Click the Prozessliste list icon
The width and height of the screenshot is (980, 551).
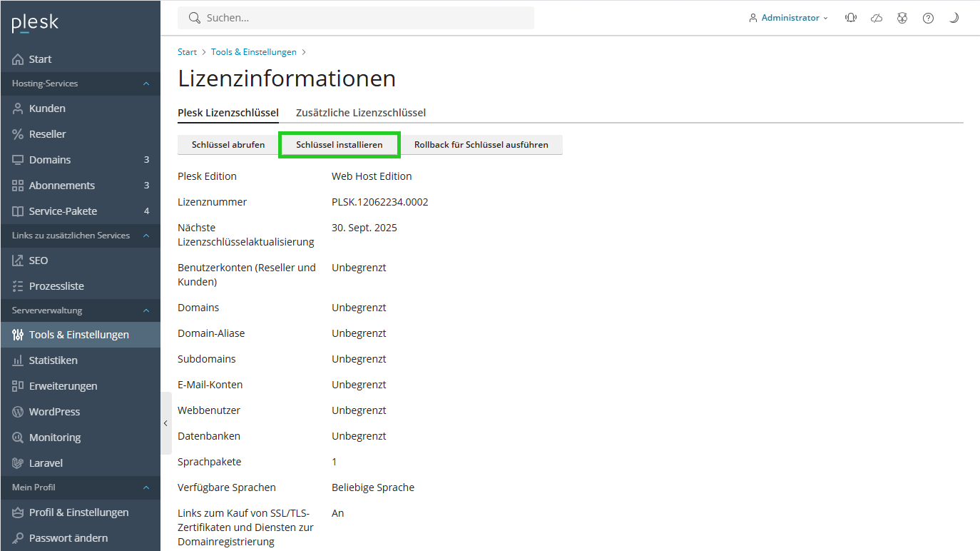tap(18, 286)
